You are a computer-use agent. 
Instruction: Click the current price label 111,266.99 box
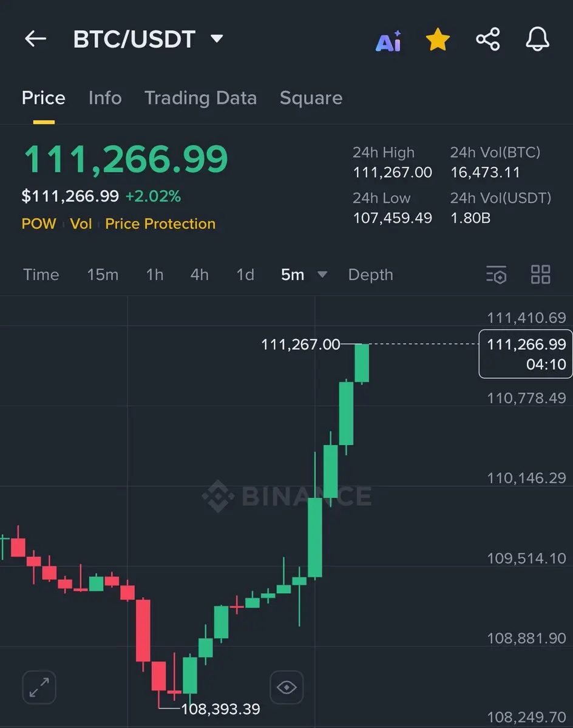pyautogui.click(x=526, y=354)
